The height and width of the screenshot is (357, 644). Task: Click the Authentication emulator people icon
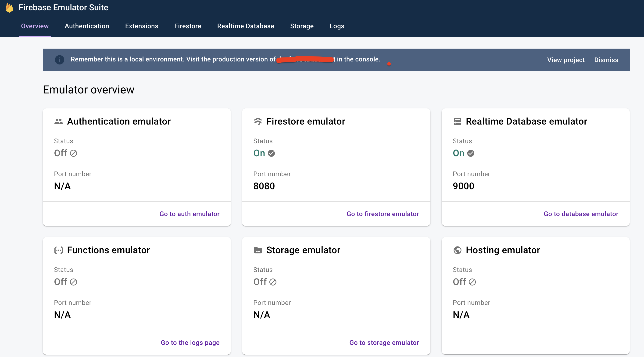click(x=58, y=121)
